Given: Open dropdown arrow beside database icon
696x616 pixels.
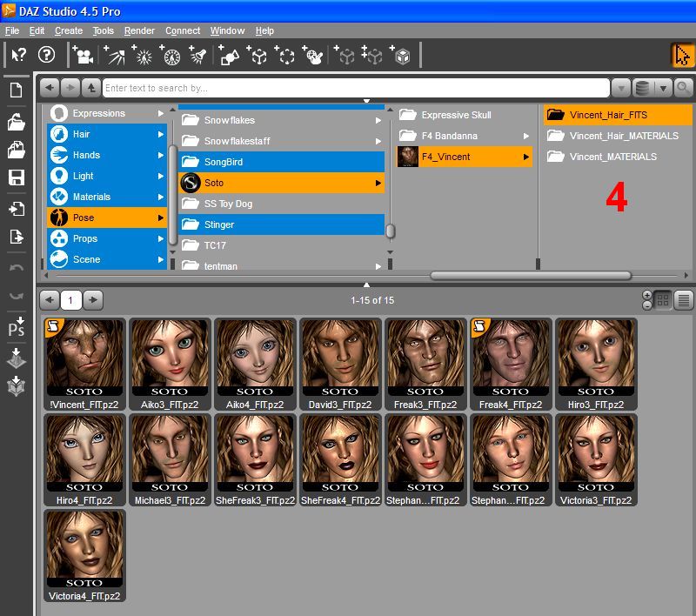Looking at the screenshot, I should point(663,88).
